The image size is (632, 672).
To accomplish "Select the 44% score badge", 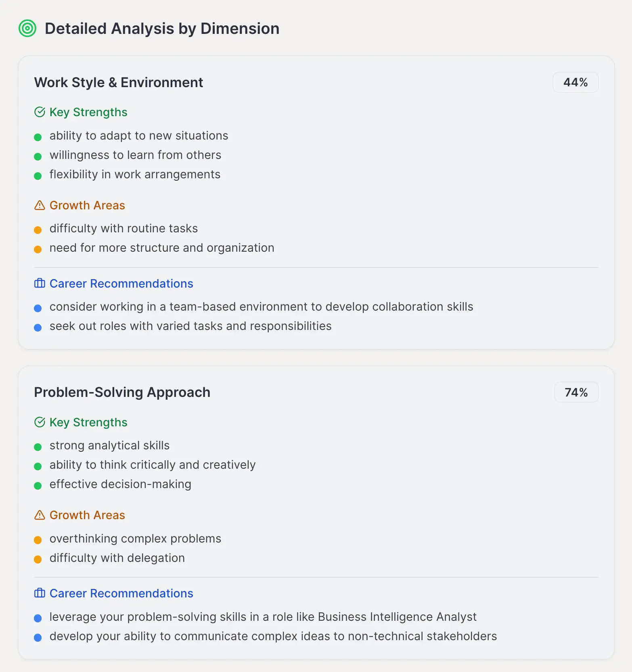I will [x=575, y=83].
